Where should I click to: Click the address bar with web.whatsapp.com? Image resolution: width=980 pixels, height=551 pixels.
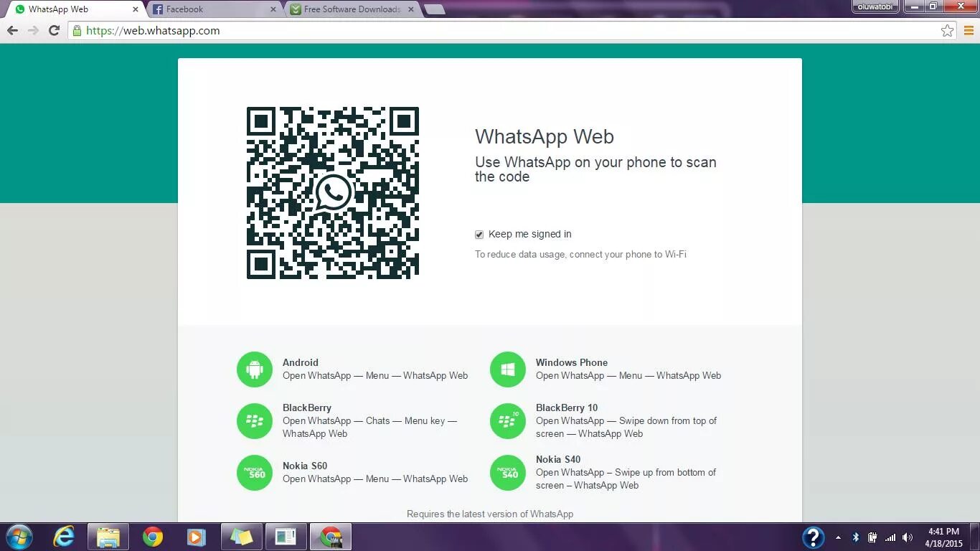[513, 30]
